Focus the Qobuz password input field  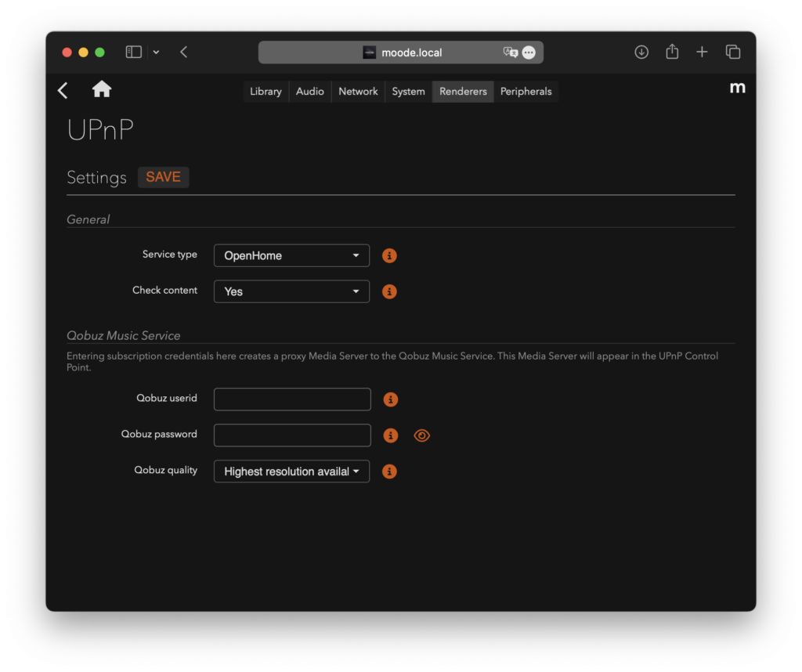(292, 435)
